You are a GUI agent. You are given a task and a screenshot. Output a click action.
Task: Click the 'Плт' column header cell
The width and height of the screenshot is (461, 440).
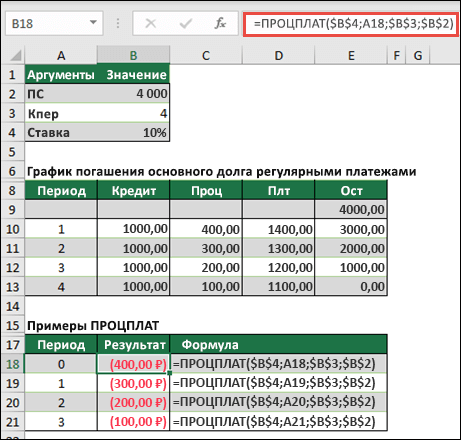coord(279,191)
